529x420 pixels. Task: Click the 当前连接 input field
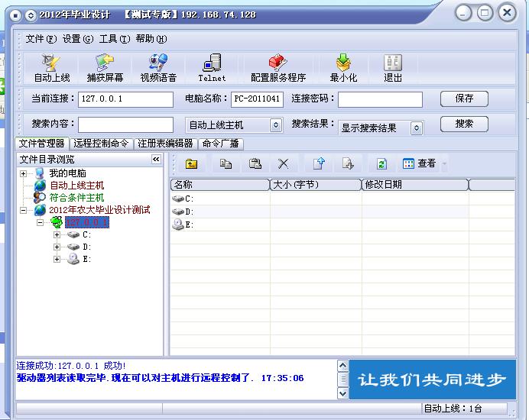tap(125, 99)
